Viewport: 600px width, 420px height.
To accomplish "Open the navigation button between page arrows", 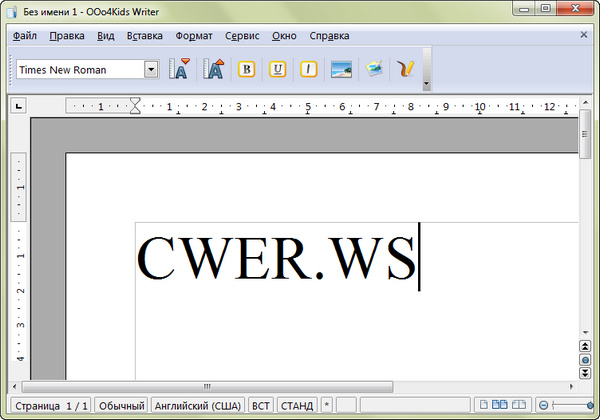I will point(585,359).
